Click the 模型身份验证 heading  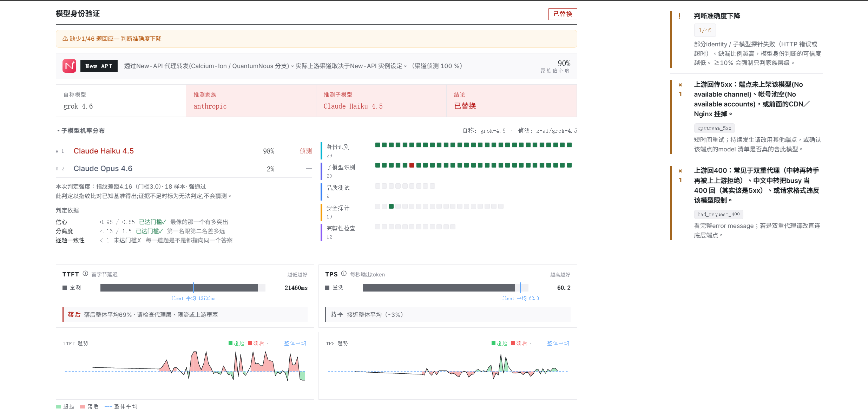(x=78, y=14)
